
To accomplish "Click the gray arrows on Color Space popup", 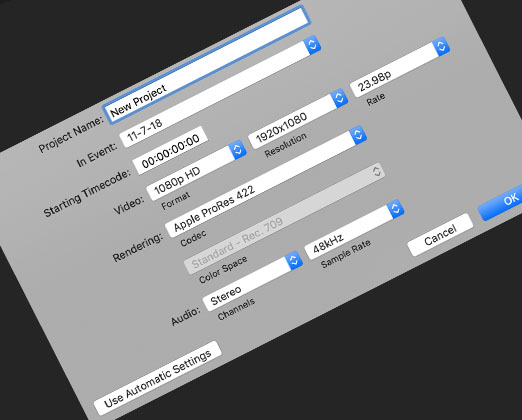I will point(377,171).
